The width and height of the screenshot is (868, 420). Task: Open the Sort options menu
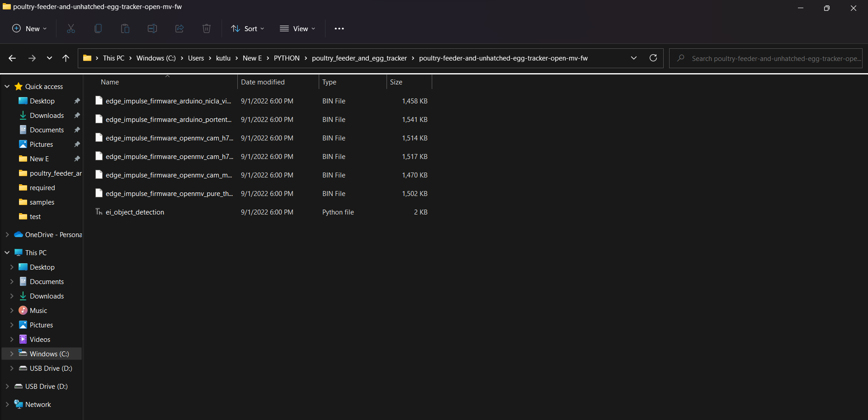coord(247,28)
